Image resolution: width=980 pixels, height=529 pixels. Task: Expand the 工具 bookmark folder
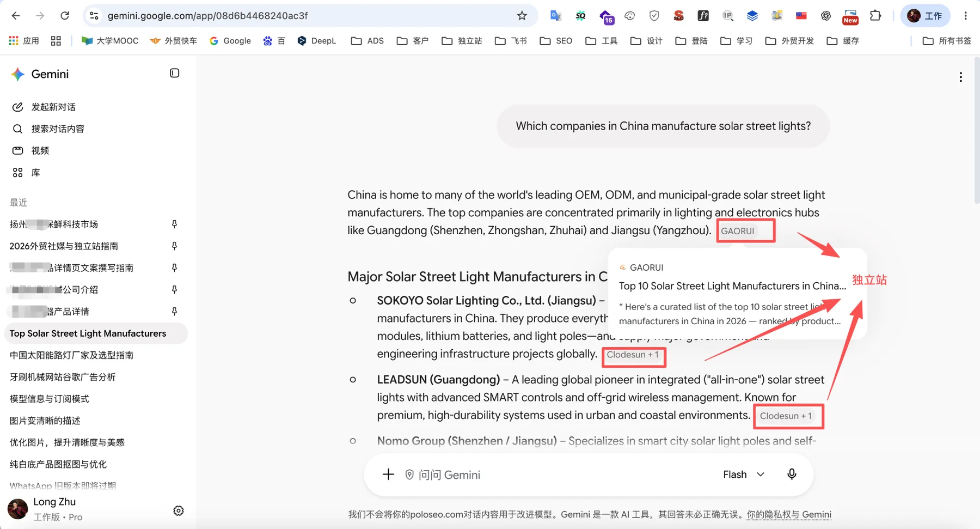[x=602, y=41]
